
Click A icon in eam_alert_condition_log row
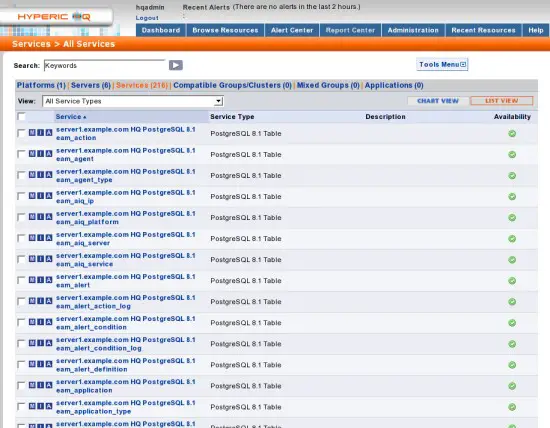49,343
